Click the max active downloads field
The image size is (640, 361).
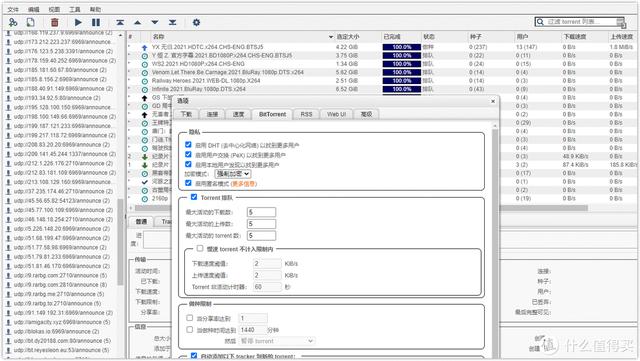coord(261,212)
